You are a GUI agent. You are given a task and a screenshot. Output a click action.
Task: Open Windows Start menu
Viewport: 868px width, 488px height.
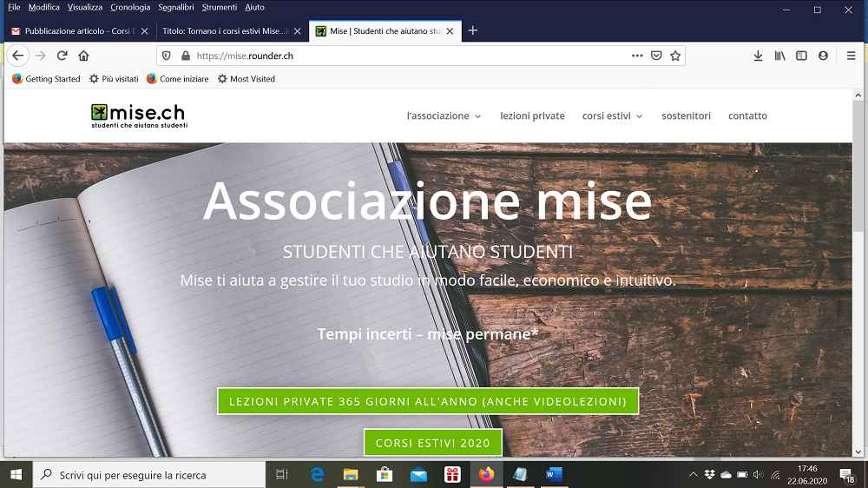coord(16,475)
